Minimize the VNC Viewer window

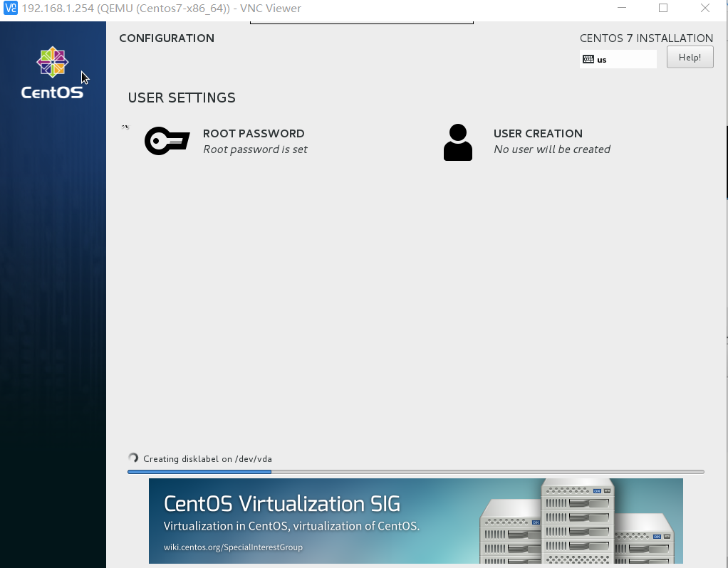622,8
